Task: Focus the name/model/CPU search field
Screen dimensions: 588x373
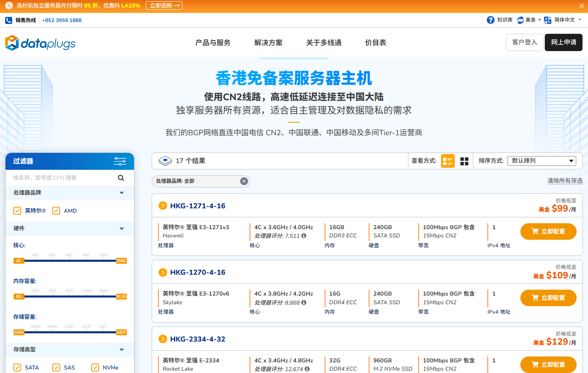Action: (63, 178)
